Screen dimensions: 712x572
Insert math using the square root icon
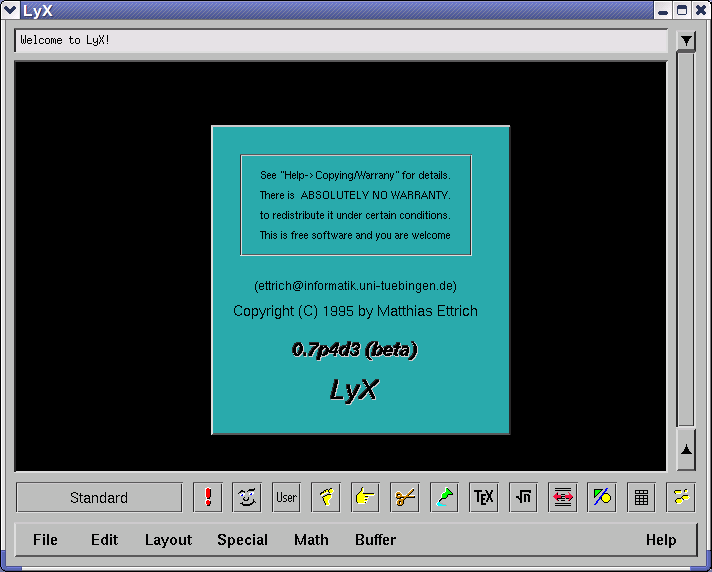[x=524, y=497]
